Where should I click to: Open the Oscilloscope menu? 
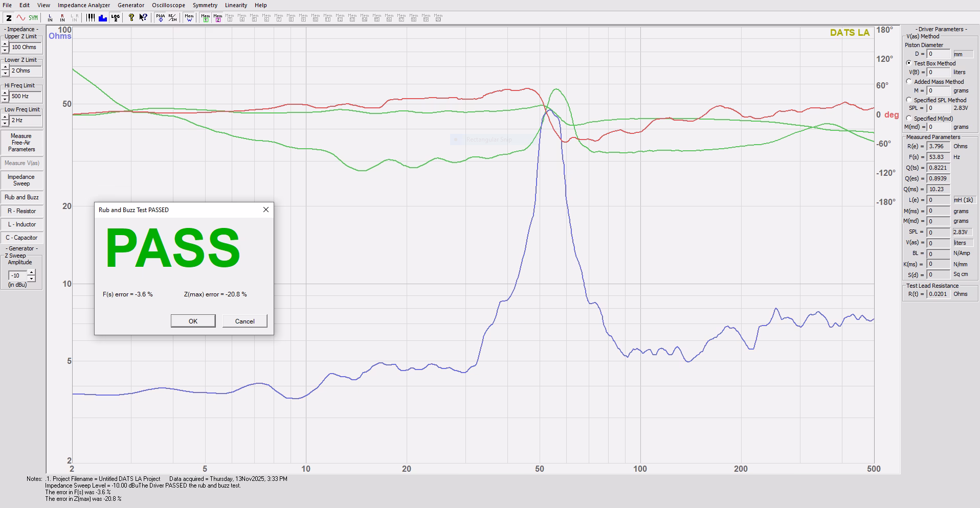click(168, 5)
